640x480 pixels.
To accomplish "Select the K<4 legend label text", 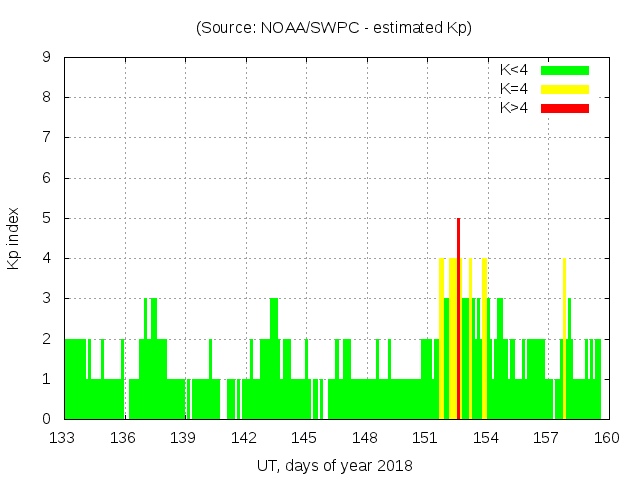I will (514, 70).
